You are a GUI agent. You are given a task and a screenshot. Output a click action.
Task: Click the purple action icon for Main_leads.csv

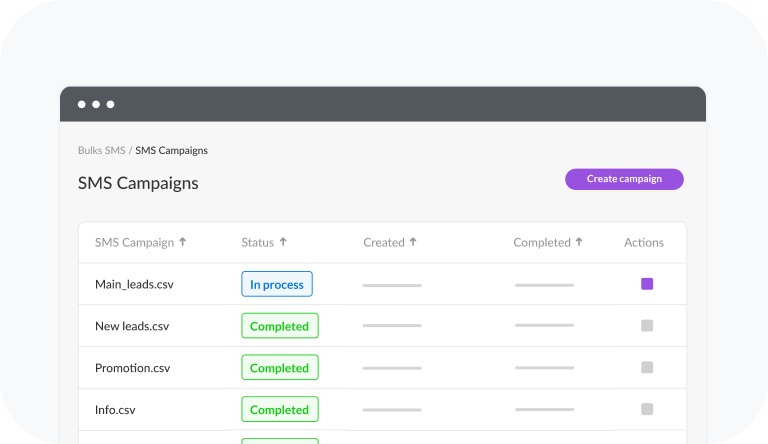pos(647,284)
